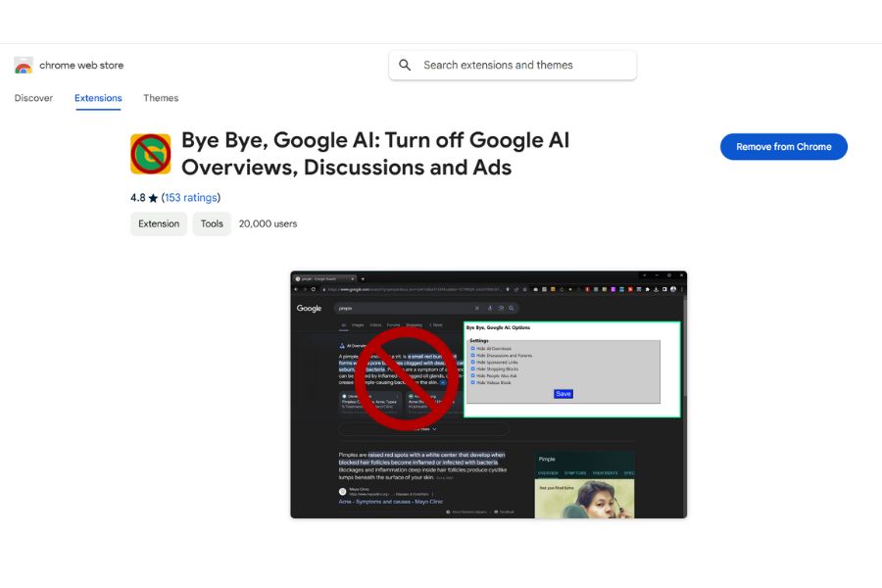Open the More dropdown in the preview's search tabs

point(436,324)
